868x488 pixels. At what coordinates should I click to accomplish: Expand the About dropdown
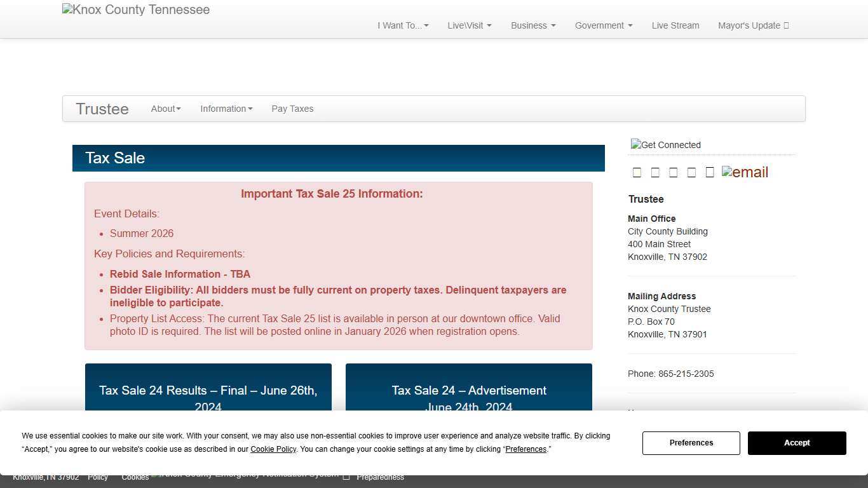pos(165,109)
